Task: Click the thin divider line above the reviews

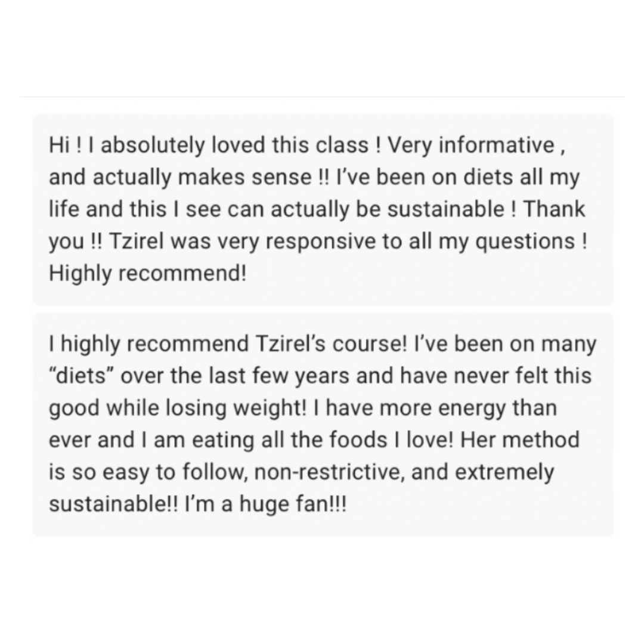Action: [x=322, y=97]
